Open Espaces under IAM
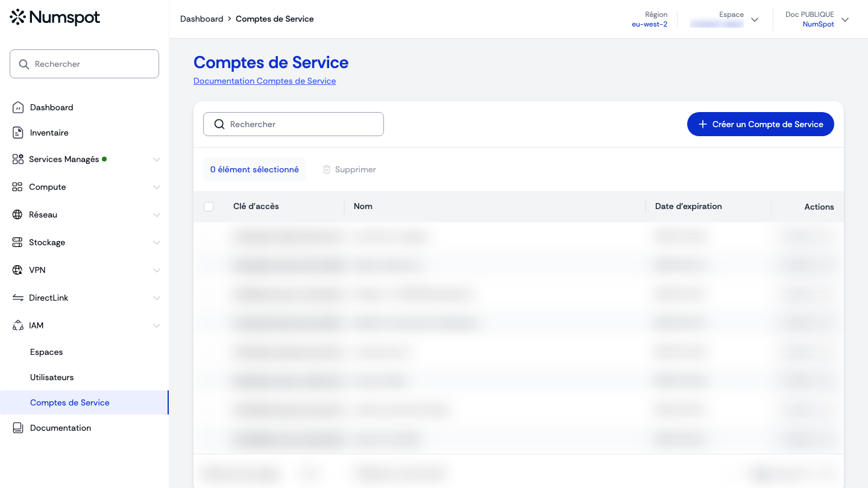Viewport: 868px width, 488px height. [46, 352]
